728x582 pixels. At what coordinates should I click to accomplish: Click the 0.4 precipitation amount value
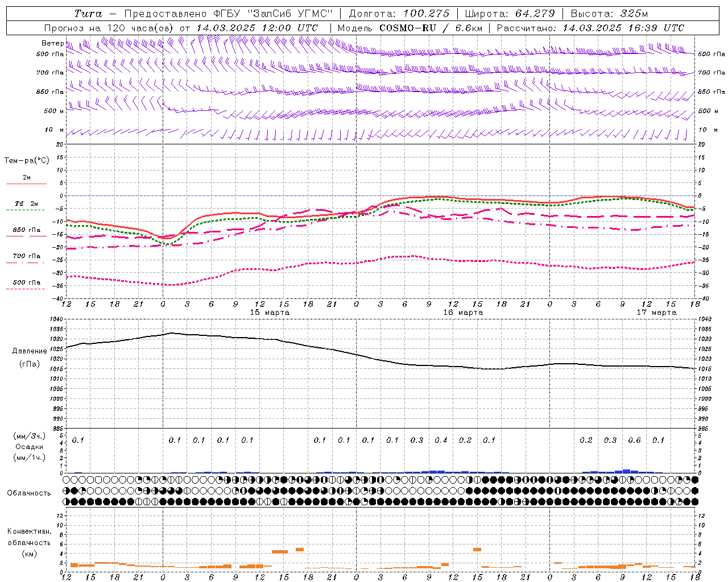[x=441, y=440]
